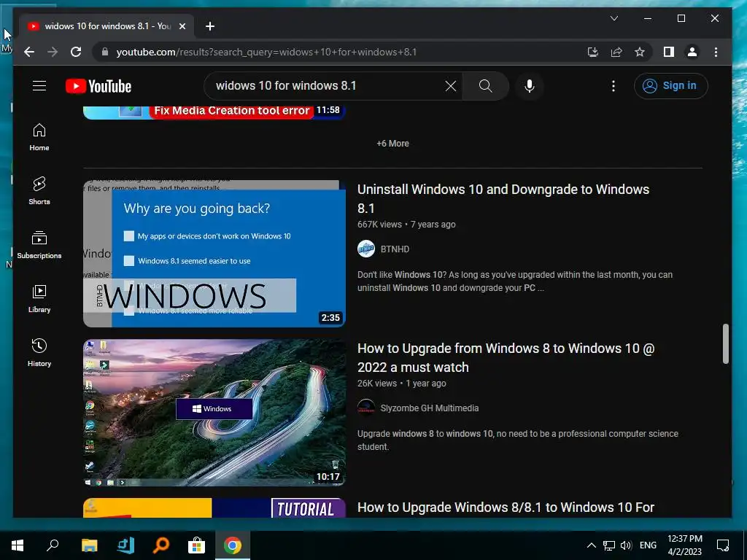Viewport: 747px width, 560px height.
Task: Open Slyzombe GH Multimedia channel name
Action: [x=429, y=408]
